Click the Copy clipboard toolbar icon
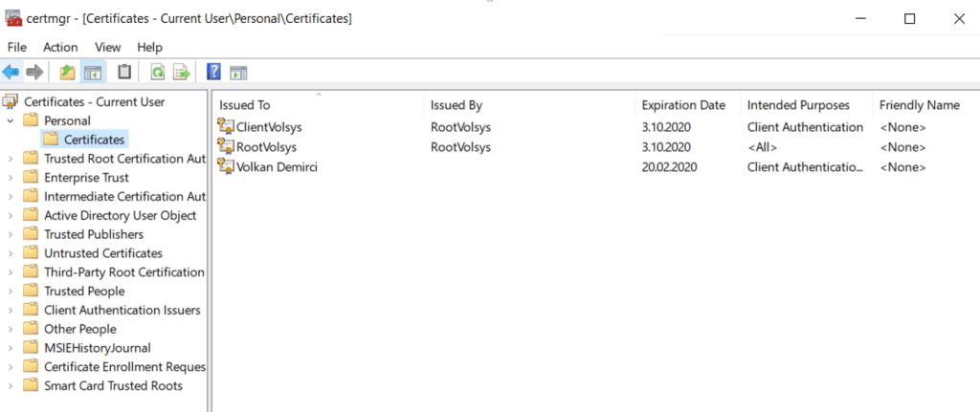 pyautogui.click(x=124, y=73)
